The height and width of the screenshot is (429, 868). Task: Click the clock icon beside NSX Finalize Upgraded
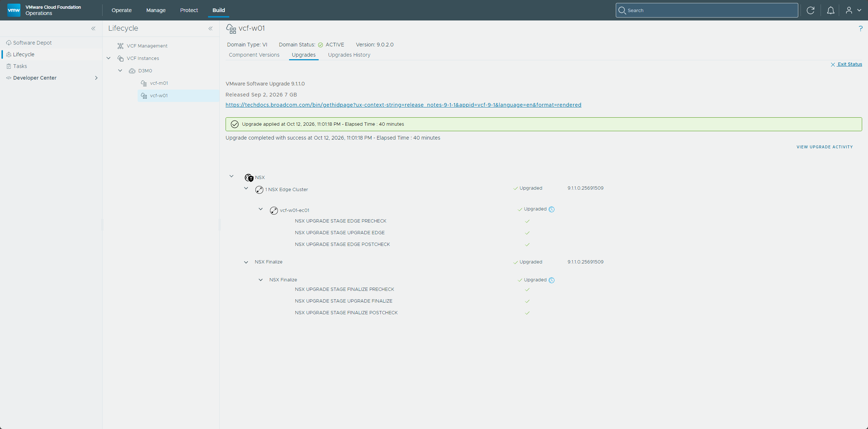[552, 280]
